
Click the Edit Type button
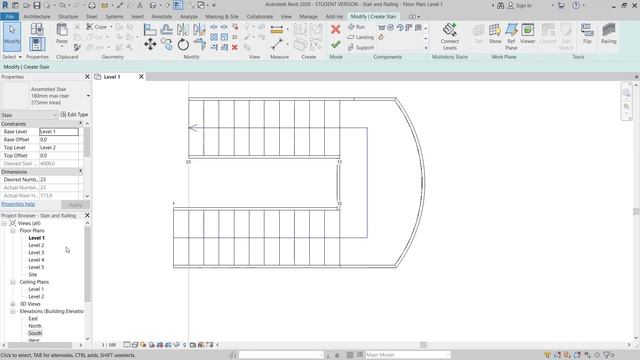(74, 115)
